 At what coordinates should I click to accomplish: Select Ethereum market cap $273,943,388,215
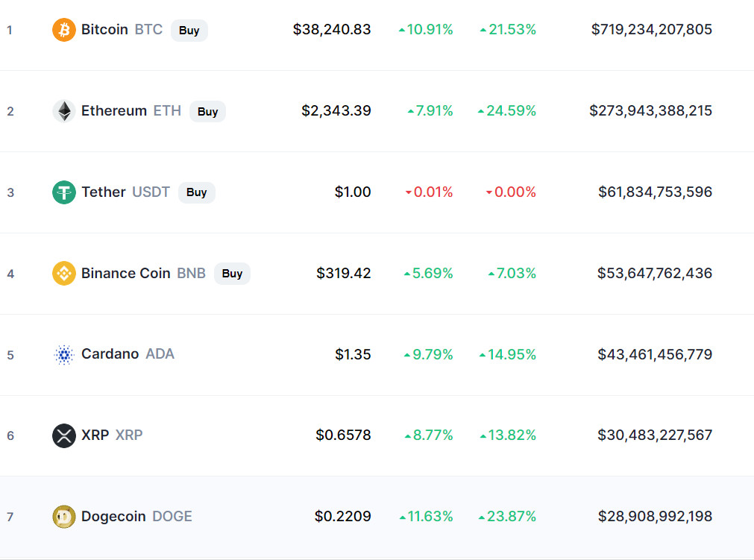[650, 110]
